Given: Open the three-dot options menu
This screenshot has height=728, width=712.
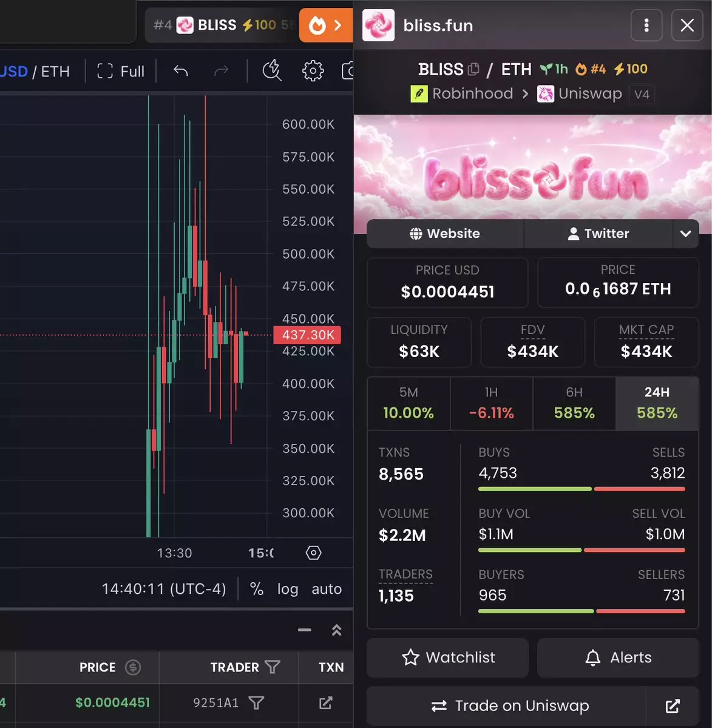Looking at the screenshot, I should [x=646, y=25].
